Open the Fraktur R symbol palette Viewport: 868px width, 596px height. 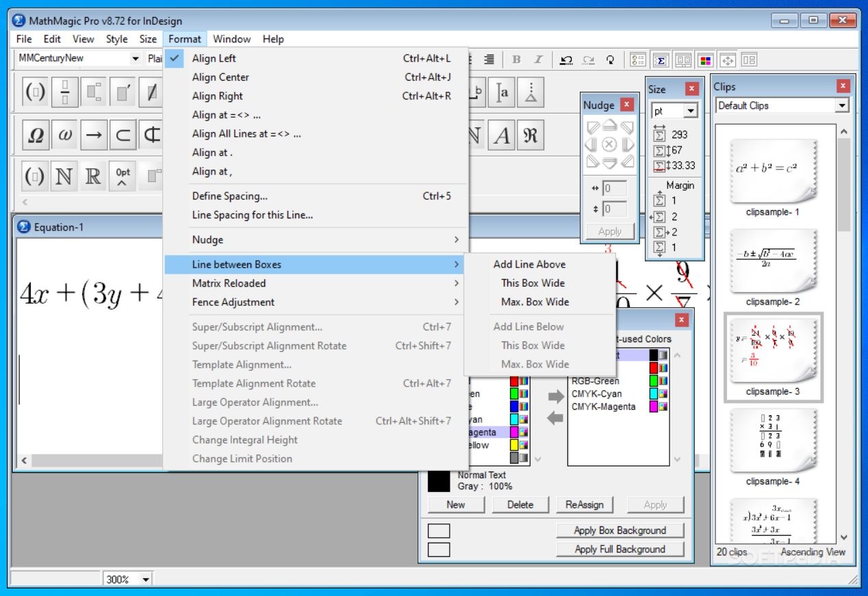tap(531, 135)
